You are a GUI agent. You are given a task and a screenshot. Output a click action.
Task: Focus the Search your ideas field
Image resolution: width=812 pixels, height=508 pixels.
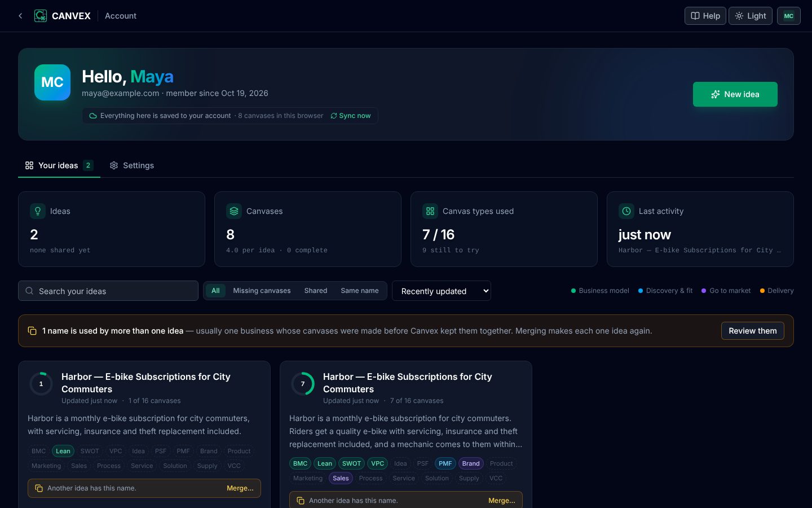108,291
